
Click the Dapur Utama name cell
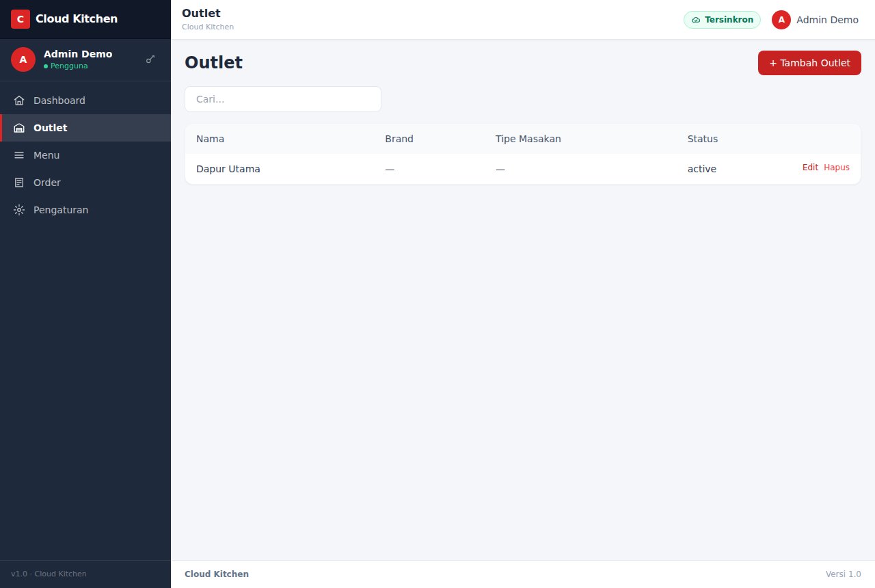(x=228, y=169)
